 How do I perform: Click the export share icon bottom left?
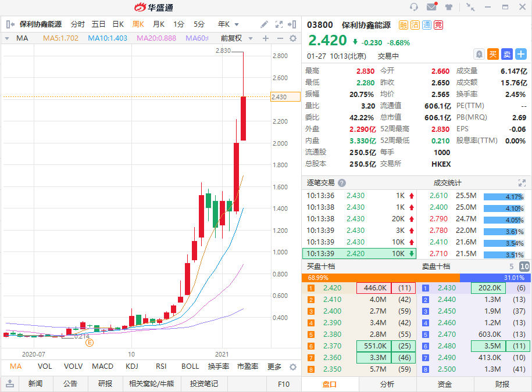pyautogui.click(x=10, y=383)
